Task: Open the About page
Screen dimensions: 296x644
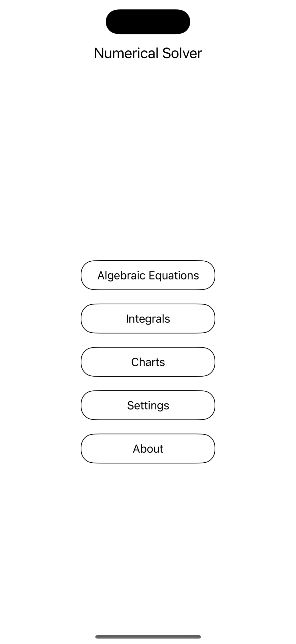Action: click(x=148, y=448)
